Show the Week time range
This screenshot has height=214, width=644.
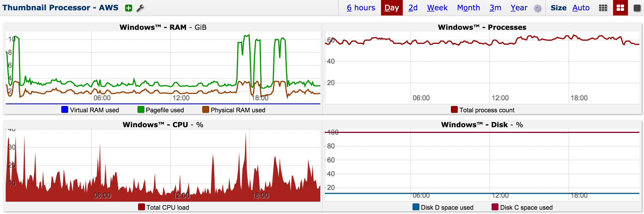437,8
